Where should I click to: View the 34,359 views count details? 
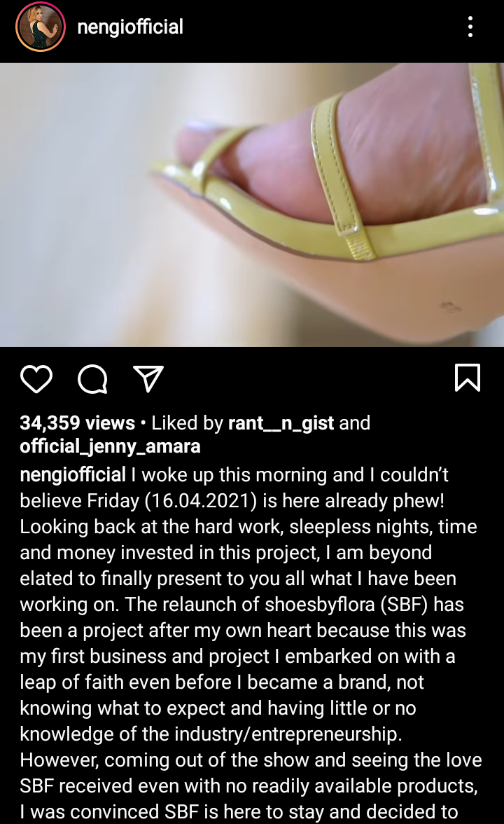[77, 423]
